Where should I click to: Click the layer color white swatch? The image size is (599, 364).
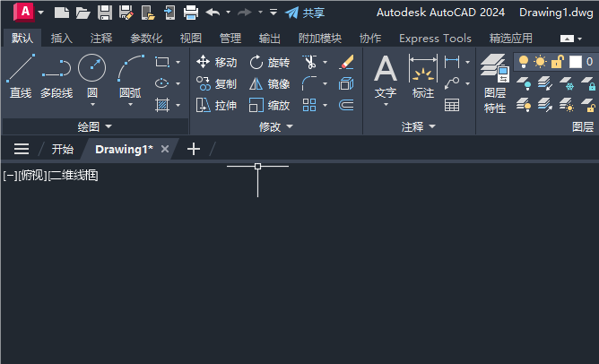pos(576,62)
